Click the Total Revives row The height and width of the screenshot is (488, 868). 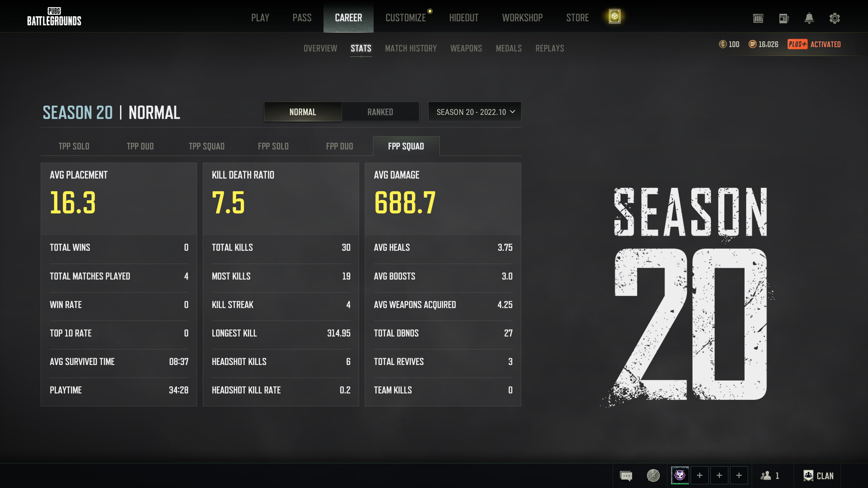click(443, 362)
